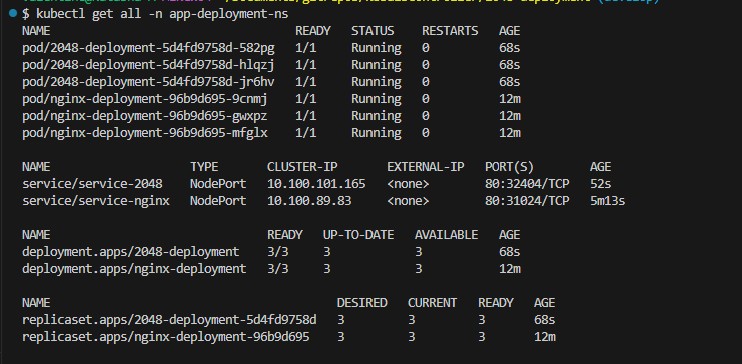
Task: Click service/service-nginx name
Action: [x=96, y=201]
